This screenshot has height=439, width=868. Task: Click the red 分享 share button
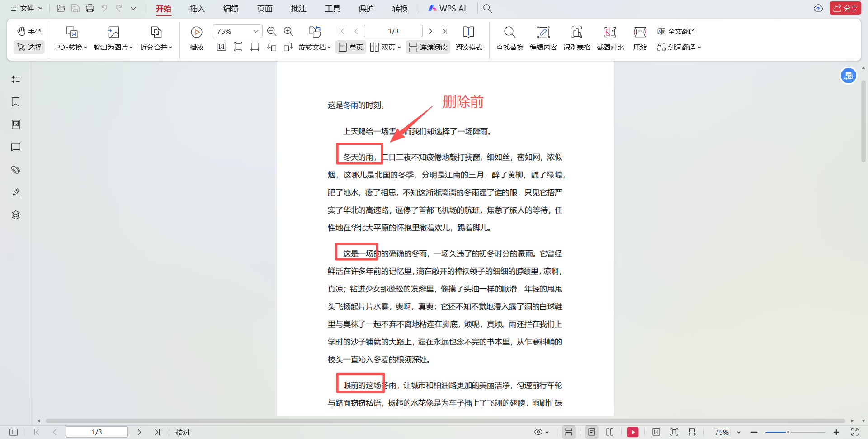coord(845,8)
